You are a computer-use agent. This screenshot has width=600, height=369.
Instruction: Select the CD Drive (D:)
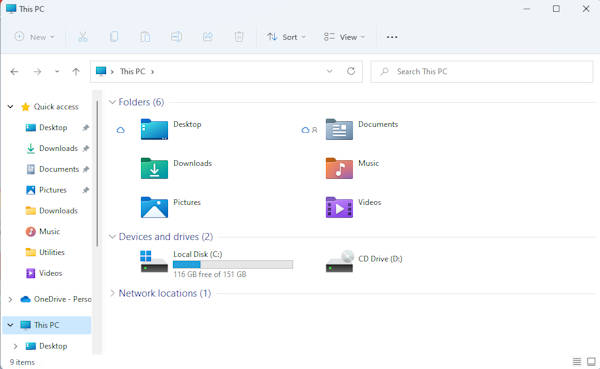click(x=364, y=261)
